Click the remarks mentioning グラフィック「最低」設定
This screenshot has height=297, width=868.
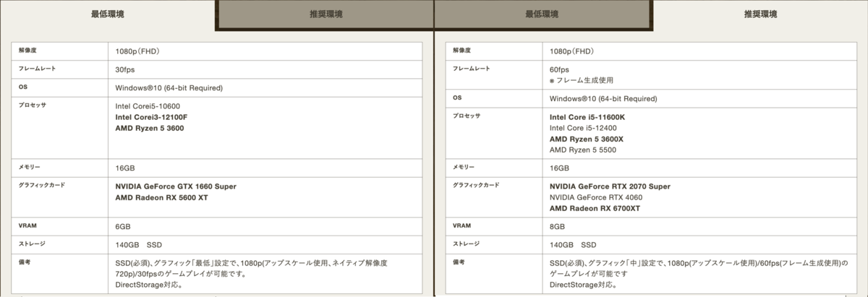tap(251, 274)
